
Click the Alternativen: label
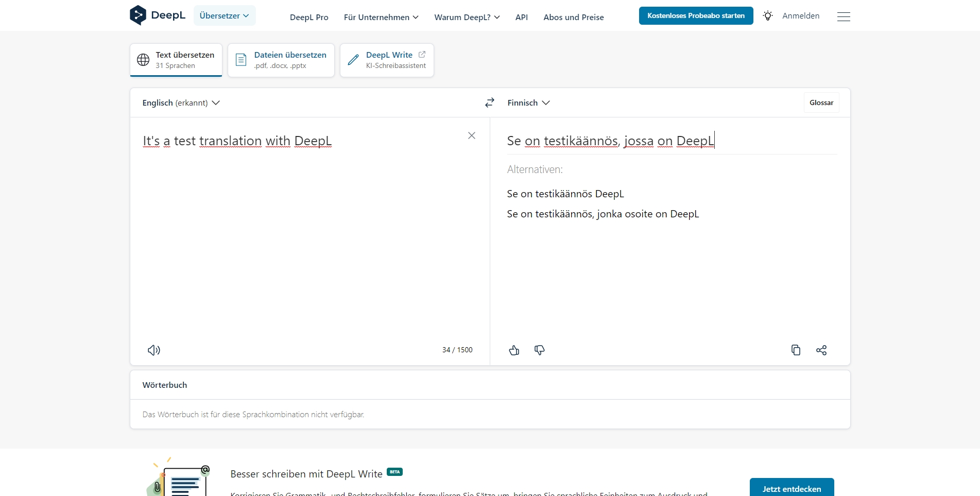click(x=535, y=169)
